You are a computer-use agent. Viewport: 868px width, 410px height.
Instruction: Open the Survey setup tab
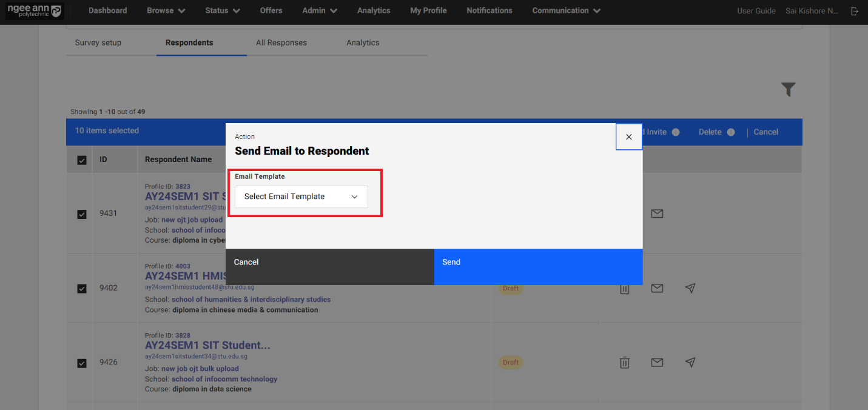tap(98, 43)
